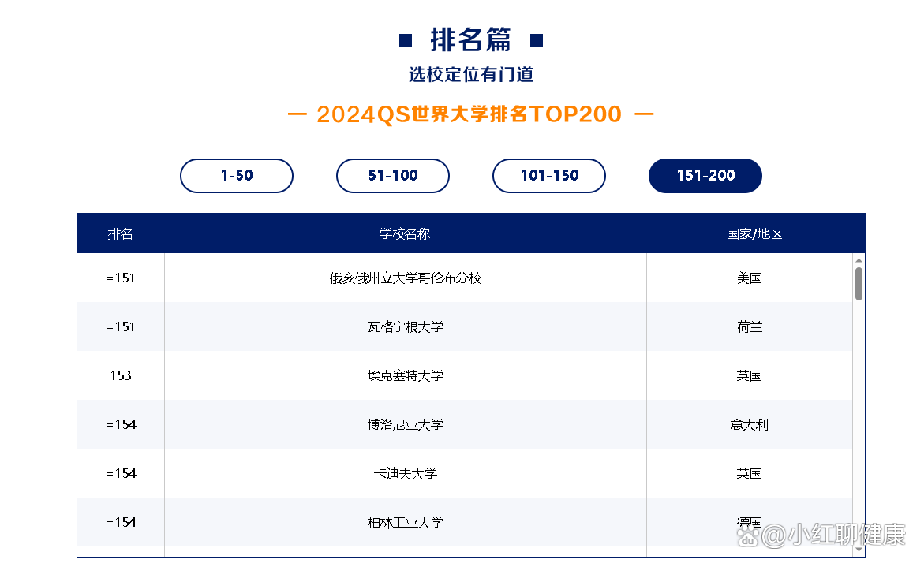Click the 意大利 country cell
The width and height of the screenshot is (924, 567).
[750, 424]
